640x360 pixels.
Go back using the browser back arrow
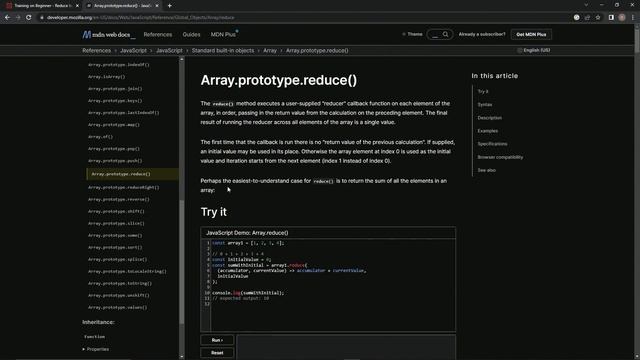pyautogui.click(x=7, y=18)
